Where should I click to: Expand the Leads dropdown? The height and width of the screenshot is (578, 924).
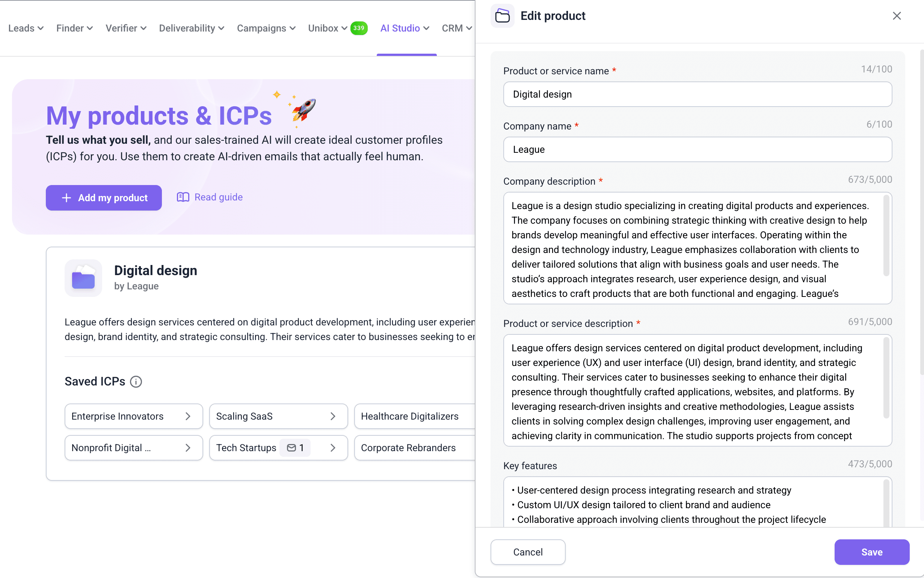tap(25, 28)
